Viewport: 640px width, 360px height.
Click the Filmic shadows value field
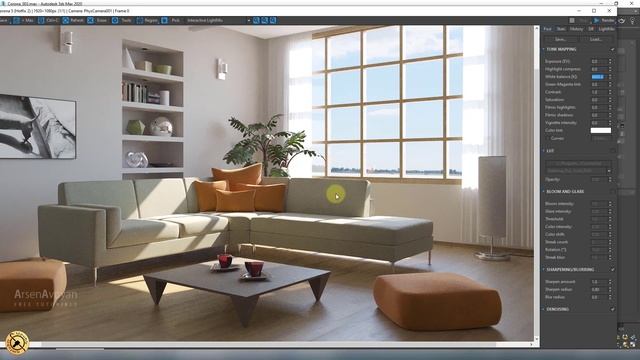coord(598,115)
